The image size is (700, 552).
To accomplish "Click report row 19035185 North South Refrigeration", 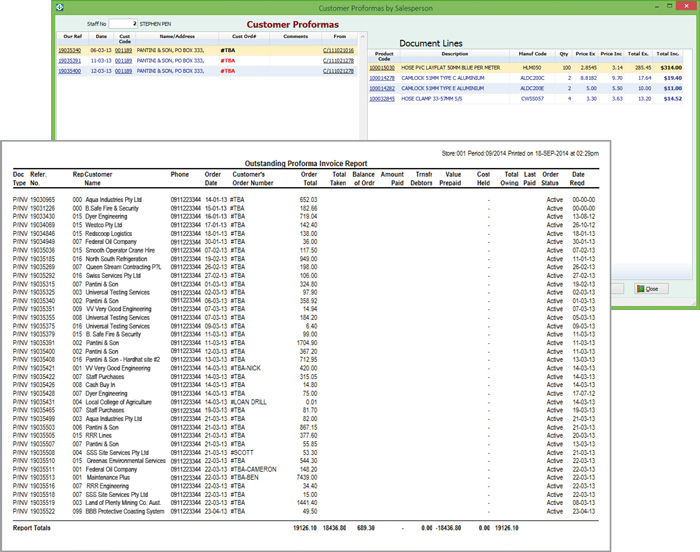I will pos(304,259).
